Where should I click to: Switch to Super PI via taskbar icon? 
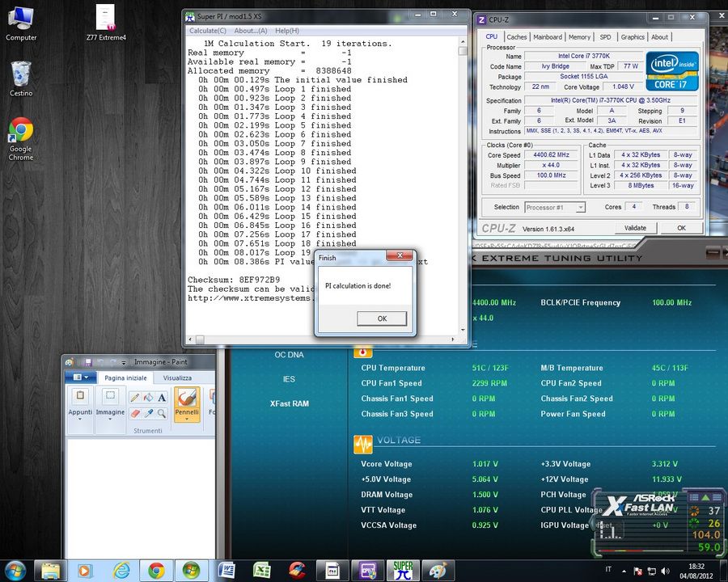(x=403, y=571)
